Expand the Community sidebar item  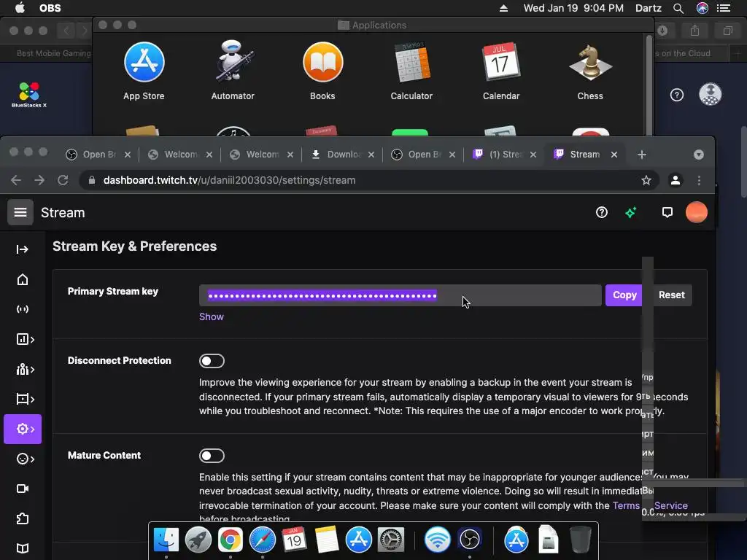tap(25, 370)
